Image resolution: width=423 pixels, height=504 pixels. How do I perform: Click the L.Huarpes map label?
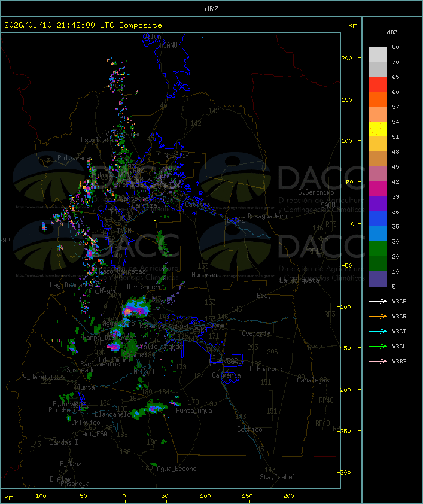tap(266, 369)
